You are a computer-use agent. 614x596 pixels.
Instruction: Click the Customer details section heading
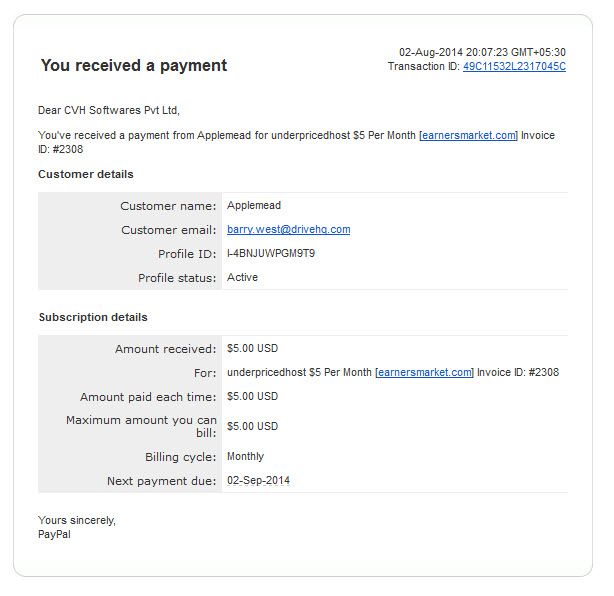point(86,174)
